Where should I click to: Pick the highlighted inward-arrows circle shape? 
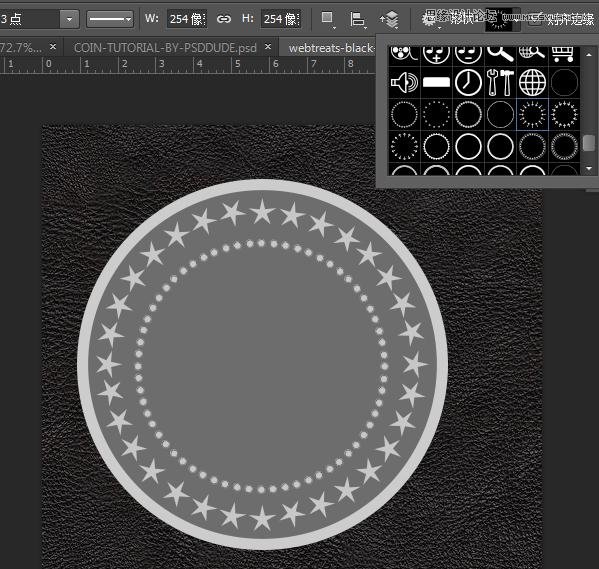point(532,114)
